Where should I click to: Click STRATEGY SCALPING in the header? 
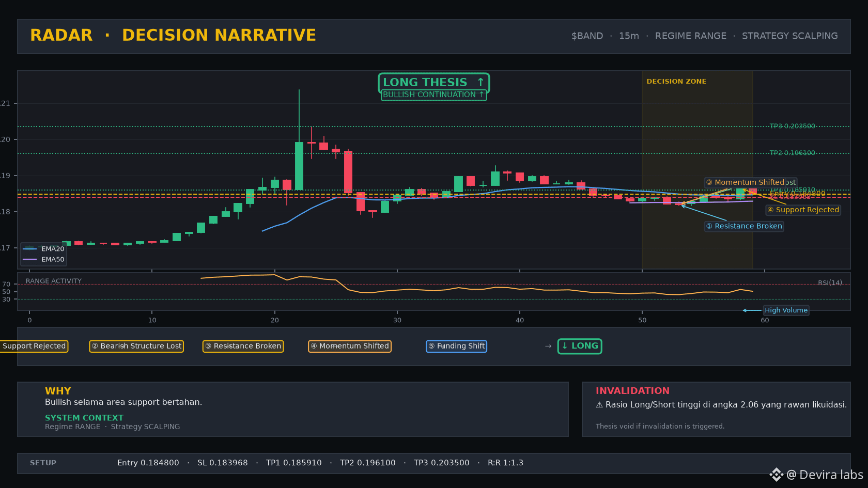790,36
